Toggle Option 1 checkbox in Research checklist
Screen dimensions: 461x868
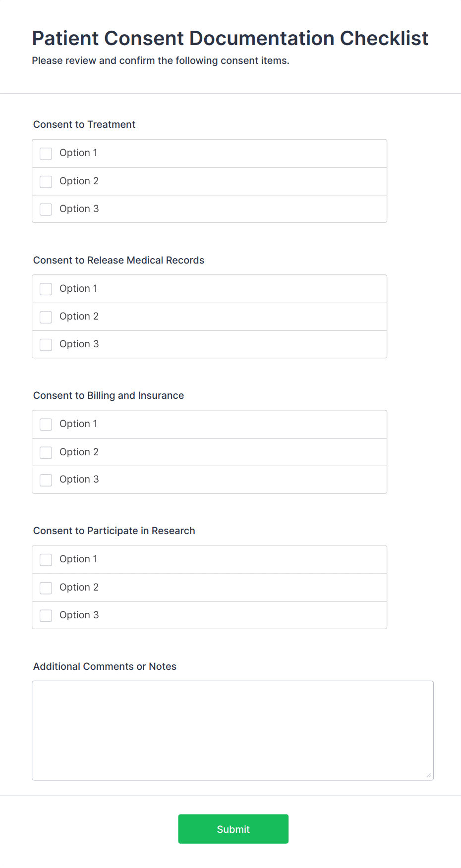click(x=46, y=560)
